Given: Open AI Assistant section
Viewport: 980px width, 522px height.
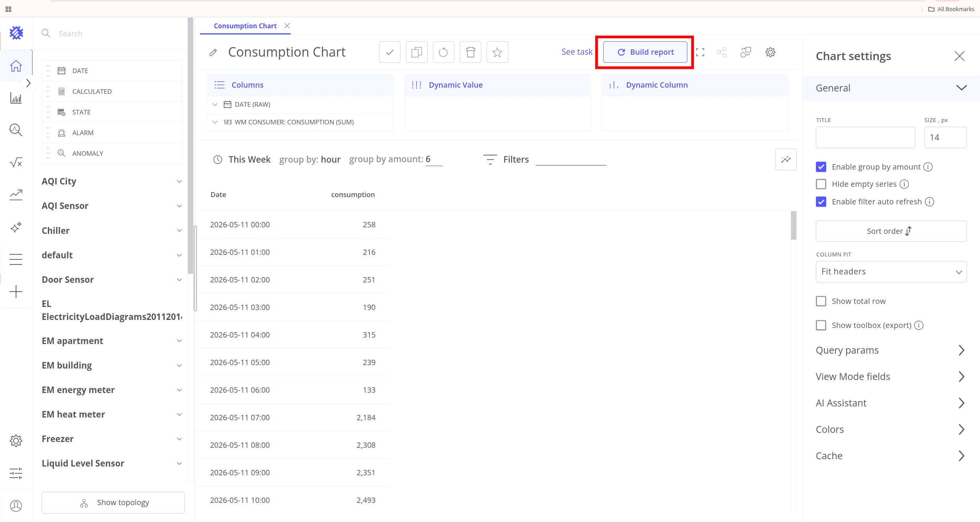Looking at the screenshot, I should point(891,403).
